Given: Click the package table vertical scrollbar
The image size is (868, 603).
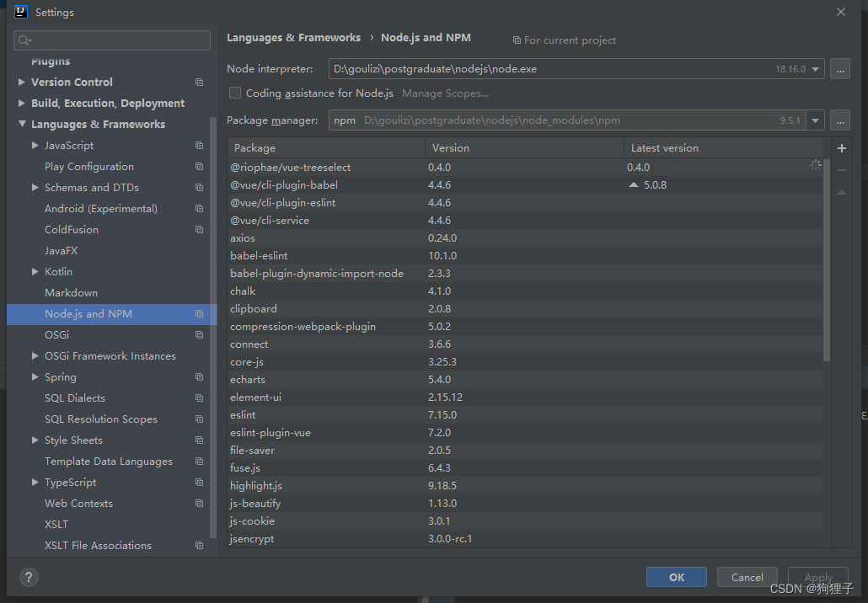Looking at the screenshot, I should (827, 260).
